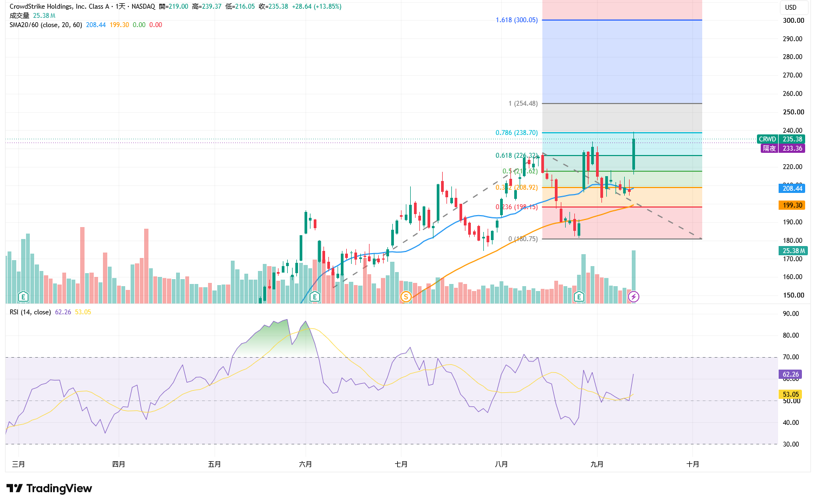
Task: Click the orange split S marker
Action: pos(405,296)
